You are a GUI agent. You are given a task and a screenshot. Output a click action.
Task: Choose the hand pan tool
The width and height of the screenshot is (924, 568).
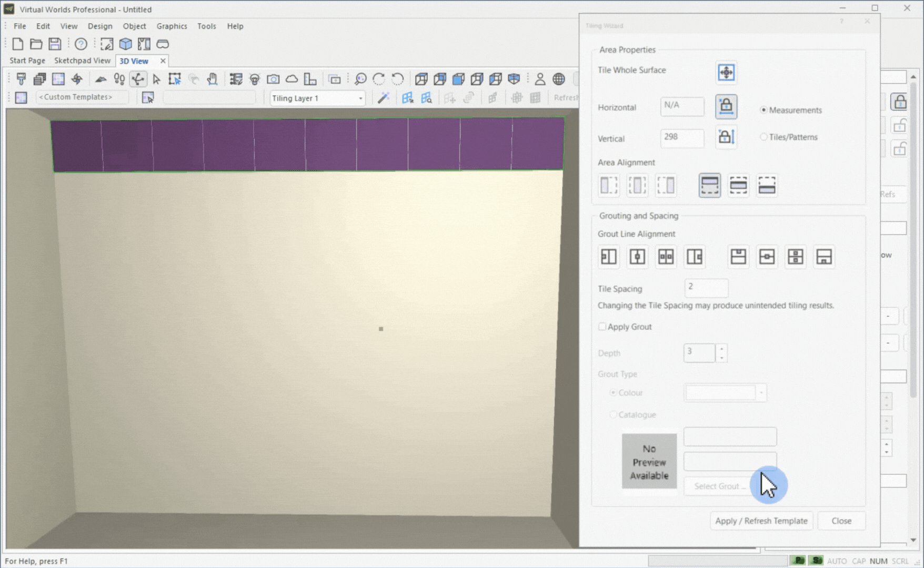[x=212, y=79]
